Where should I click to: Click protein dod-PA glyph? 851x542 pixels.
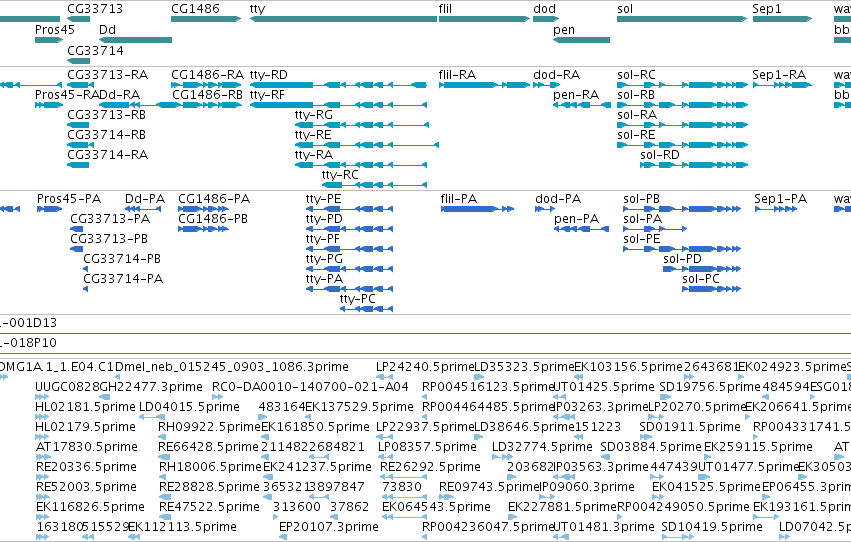[545, 209]
